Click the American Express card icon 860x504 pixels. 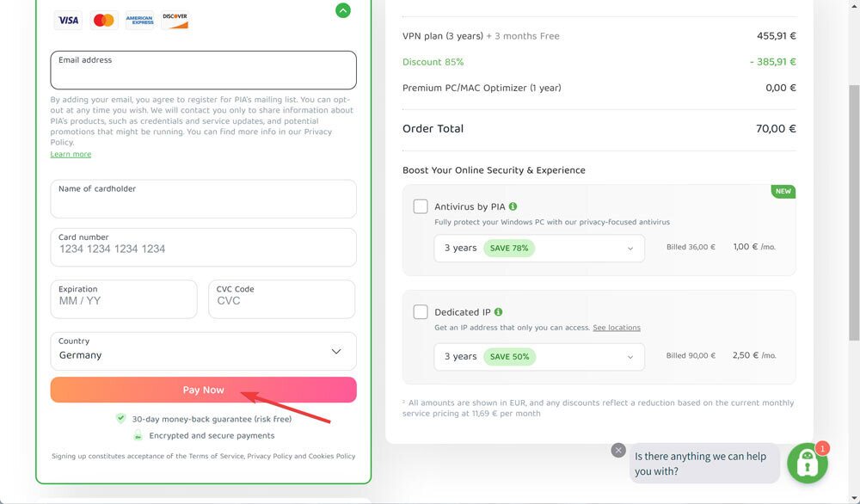pos(139,20)
